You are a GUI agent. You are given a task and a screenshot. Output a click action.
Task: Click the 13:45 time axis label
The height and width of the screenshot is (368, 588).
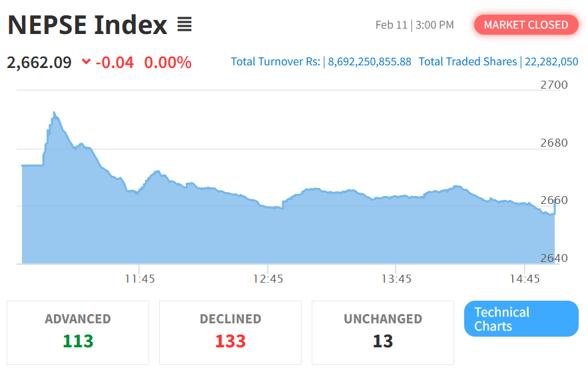(x=396, y=279)
